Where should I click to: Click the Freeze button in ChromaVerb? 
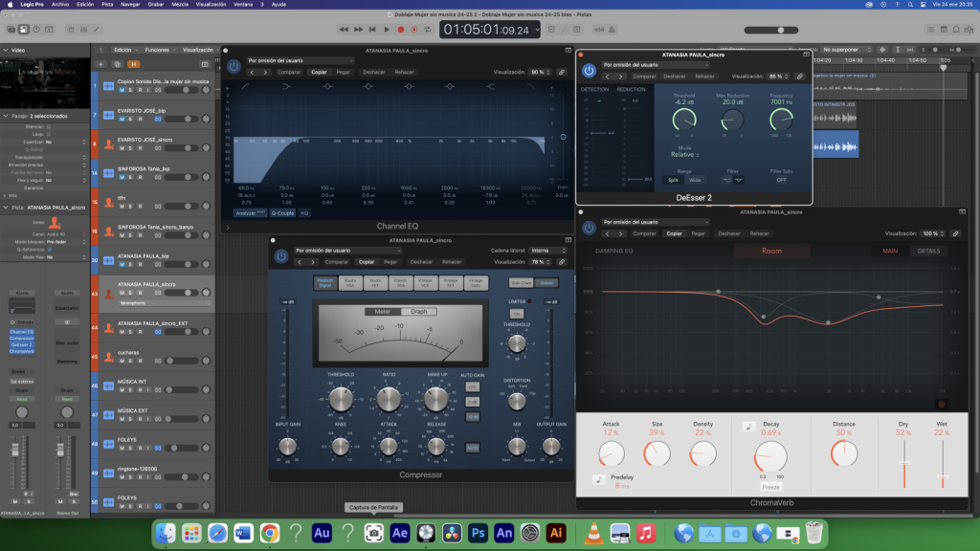[x=770, y=486]
